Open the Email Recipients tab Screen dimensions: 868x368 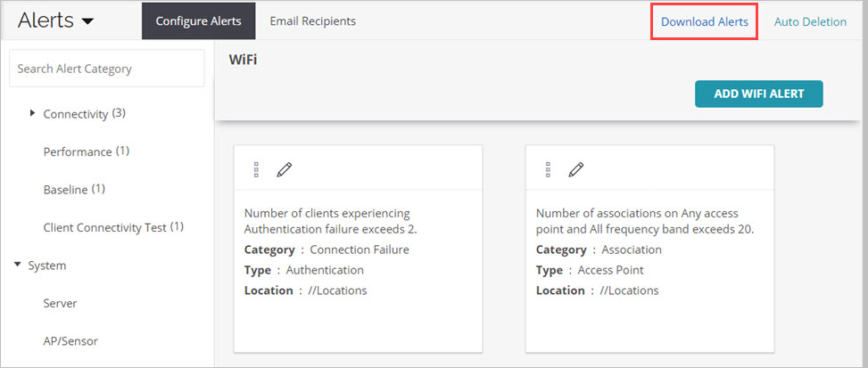pyautogui.click(x=312, y=21)
